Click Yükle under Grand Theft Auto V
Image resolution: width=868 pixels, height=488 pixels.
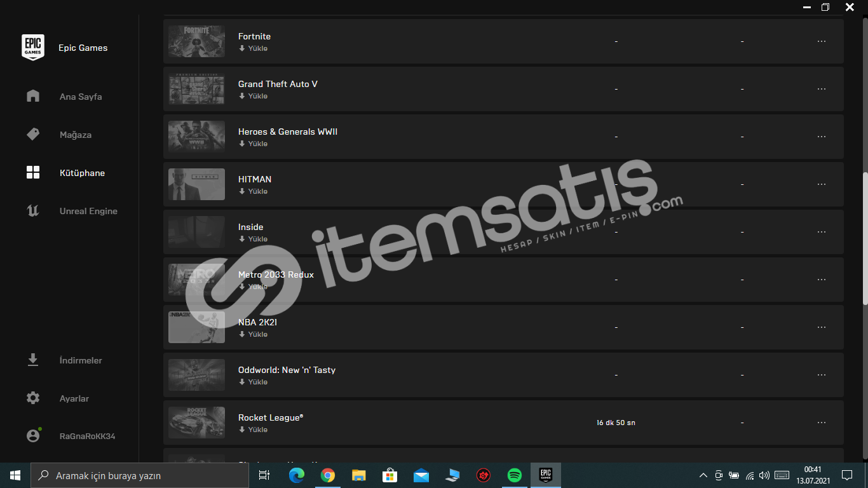point(253,96)
